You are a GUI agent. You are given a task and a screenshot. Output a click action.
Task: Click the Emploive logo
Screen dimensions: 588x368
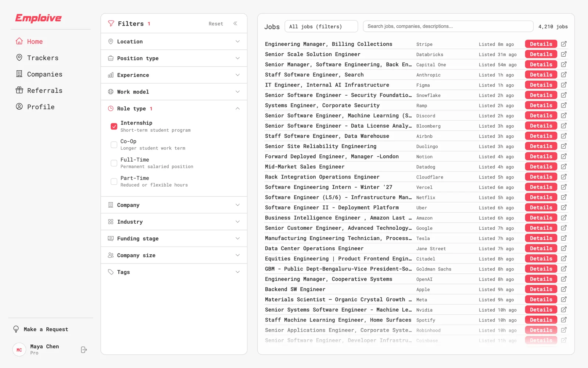tap(38, 18)
